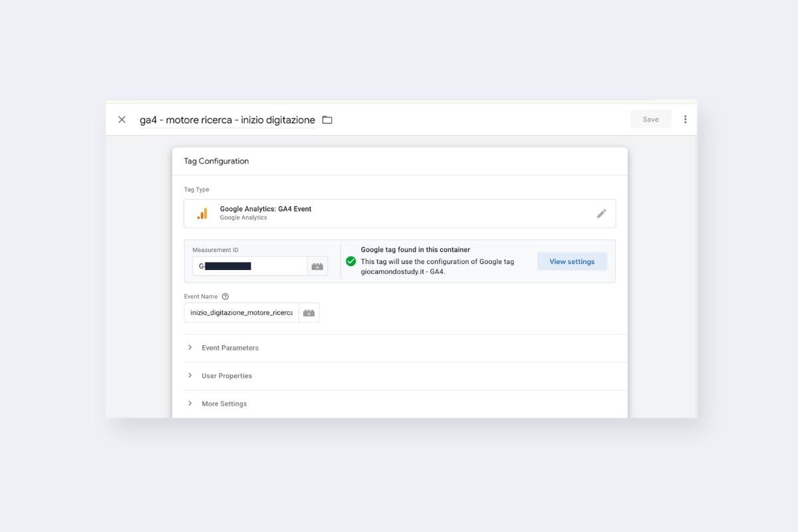
Task: Select the 'Google Analytics: GA4 Event' tag type
Action: pyautogui.click(x=400, y=213)
